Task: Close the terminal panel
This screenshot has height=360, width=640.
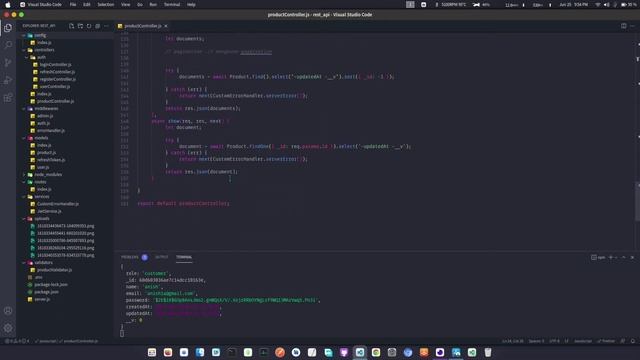Action: pos(632,257)
